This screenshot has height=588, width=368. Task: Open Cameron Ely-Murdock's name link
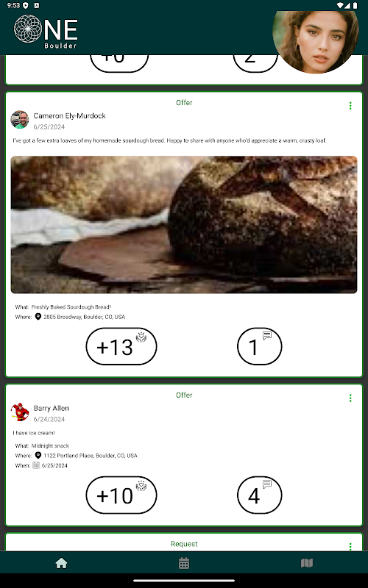[x=69, y=116]
